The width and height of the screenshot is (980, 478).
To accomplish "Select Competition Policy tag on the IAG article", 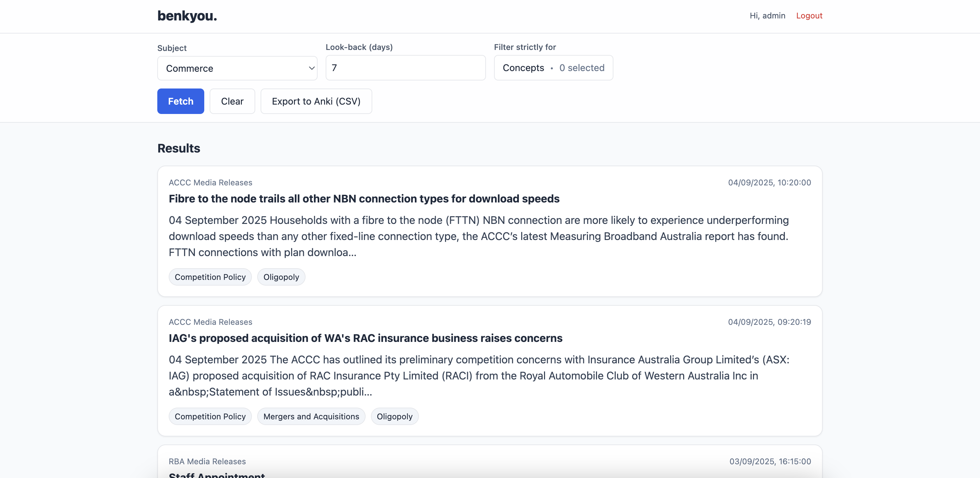I will click(210, 416).
